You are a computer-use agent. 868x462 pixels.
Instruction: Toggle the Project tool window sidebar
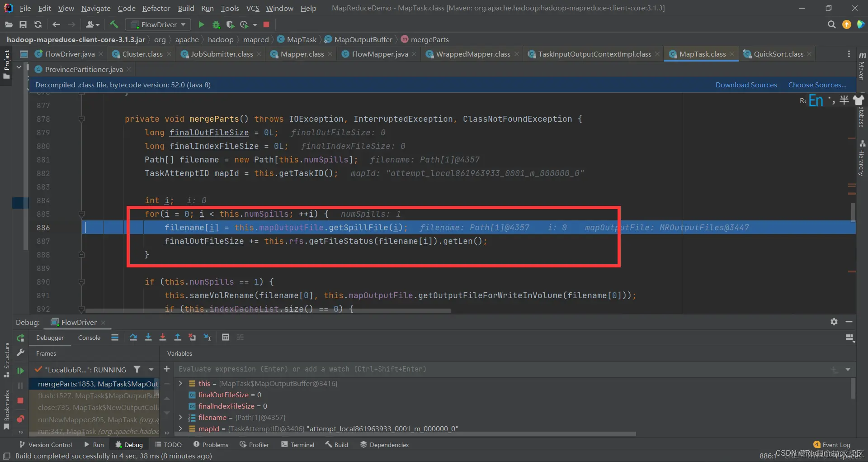point(6,64)
